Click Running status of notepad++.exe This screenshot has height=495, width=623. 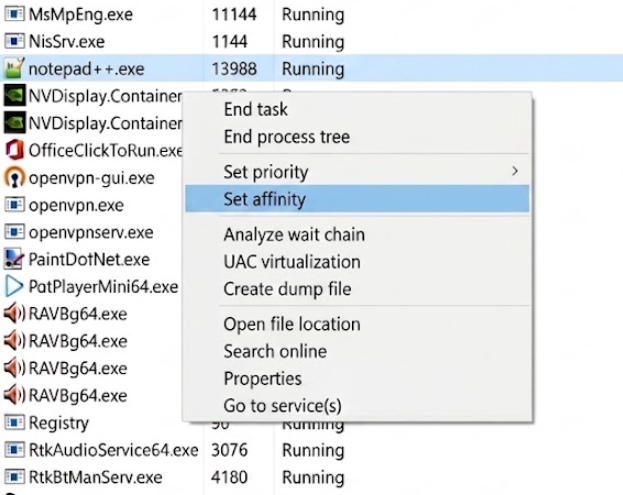(313, 69)
